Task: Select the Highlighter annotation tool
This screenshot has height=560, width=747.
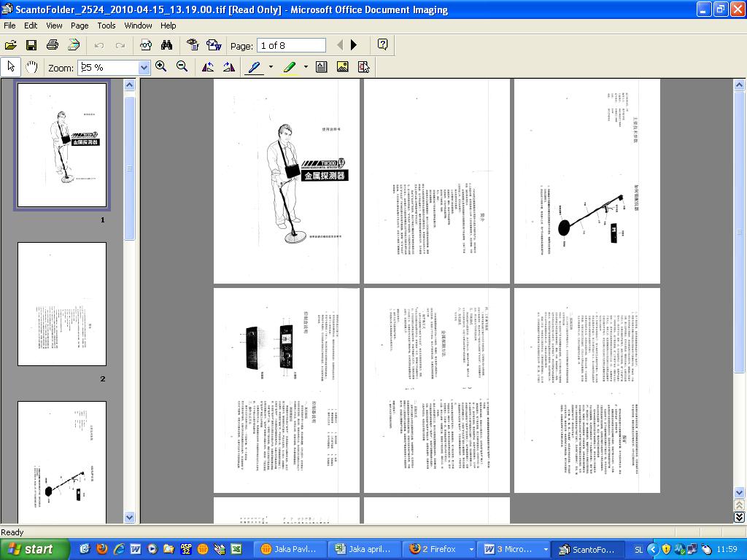Action: click(289, 67)
